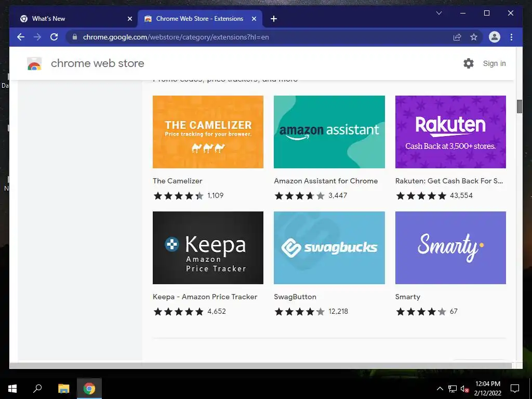Click the network tray icon

[453, 389]
